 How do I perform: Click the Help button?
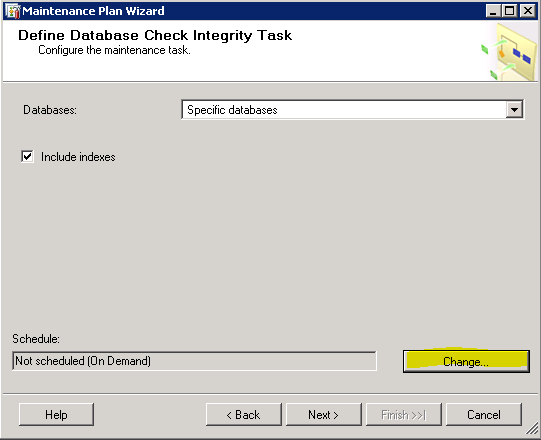[x=56, y=414]
